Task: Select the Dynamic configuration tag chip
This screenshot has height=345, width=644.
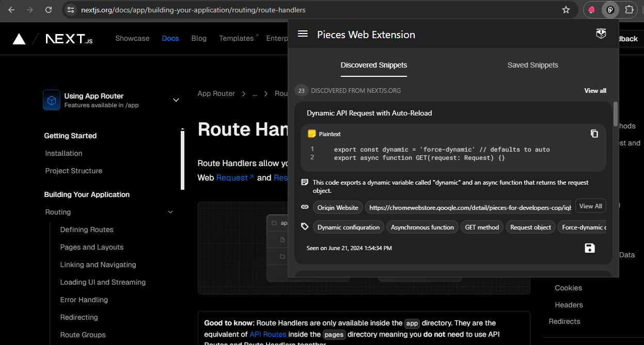Action: [348, 226]
